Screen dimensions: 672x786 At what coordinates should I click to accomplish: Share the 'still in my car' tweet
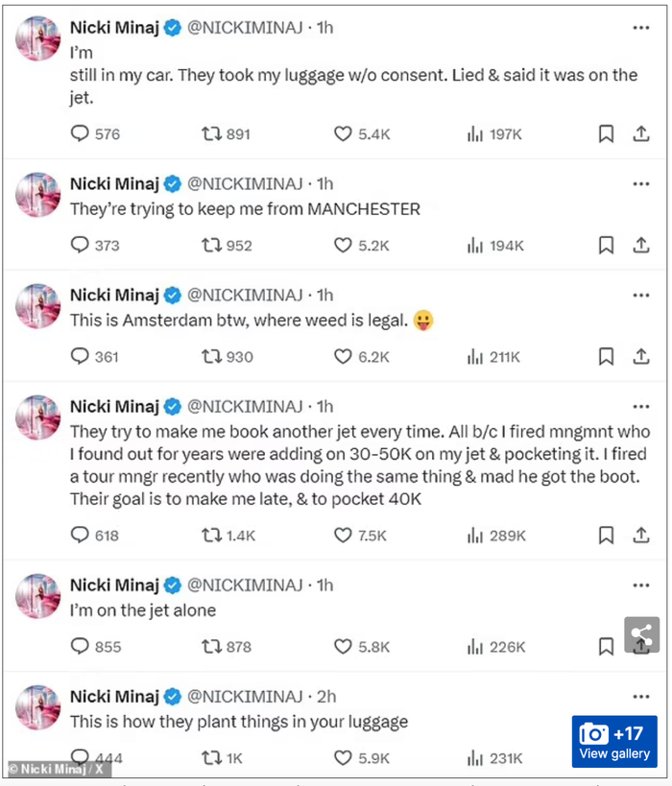coord(640,134)
